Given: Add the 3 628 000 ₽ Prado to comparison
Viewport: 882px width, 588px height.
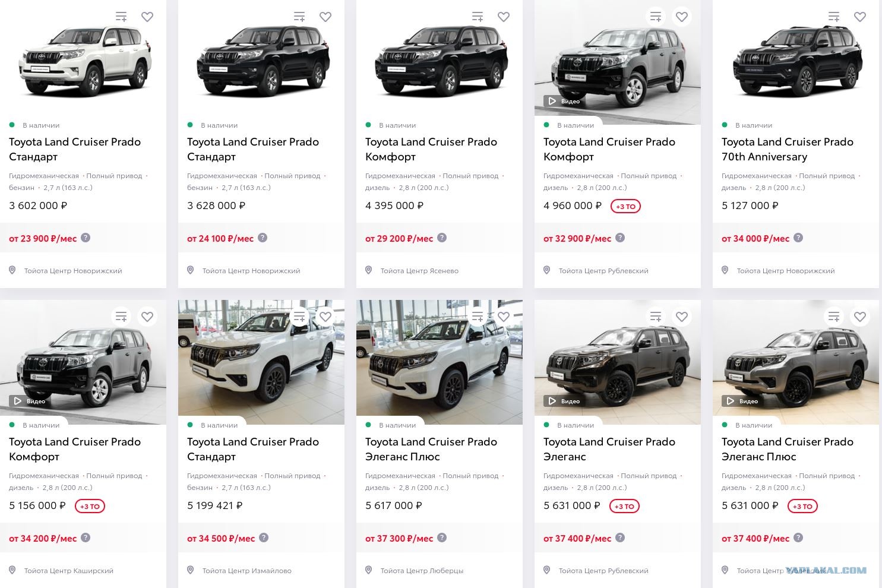Looking at the screenshot, I should [299, 17].
